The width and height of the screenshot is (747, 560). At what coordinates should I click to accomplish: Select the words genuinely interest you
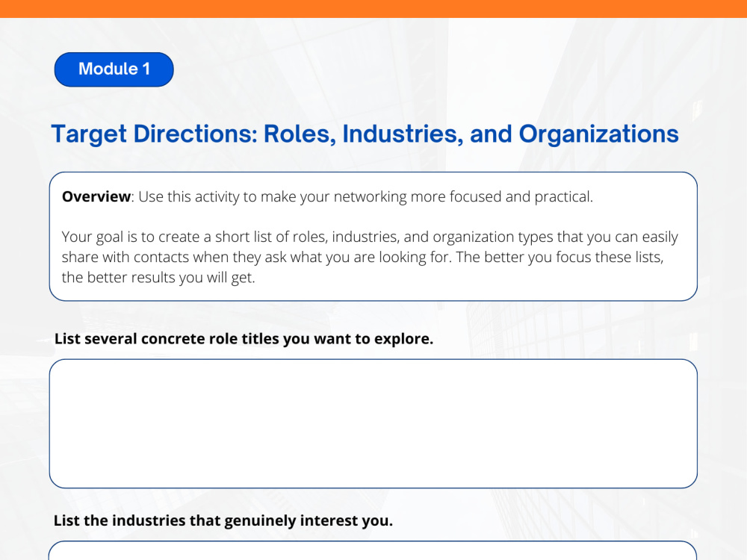[309, 521]
